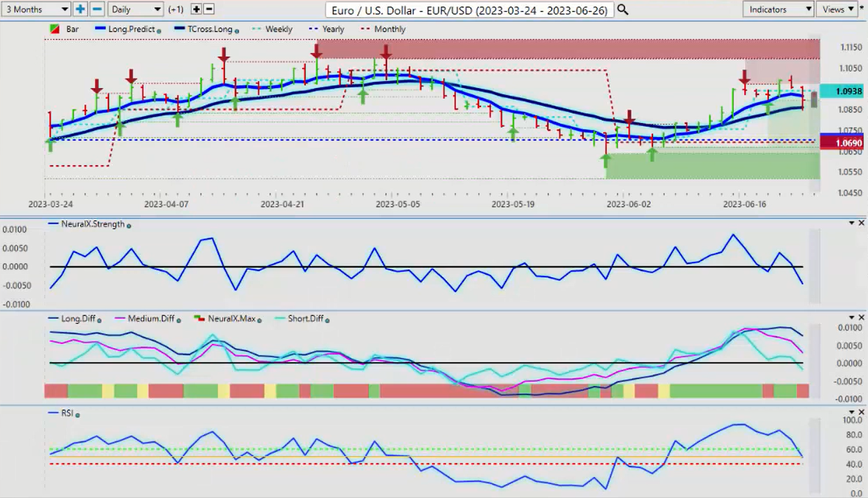This screenshot has height=498, width=868.
Task: Click the asterisk next to Views
Action: click(x=862, y=8)
